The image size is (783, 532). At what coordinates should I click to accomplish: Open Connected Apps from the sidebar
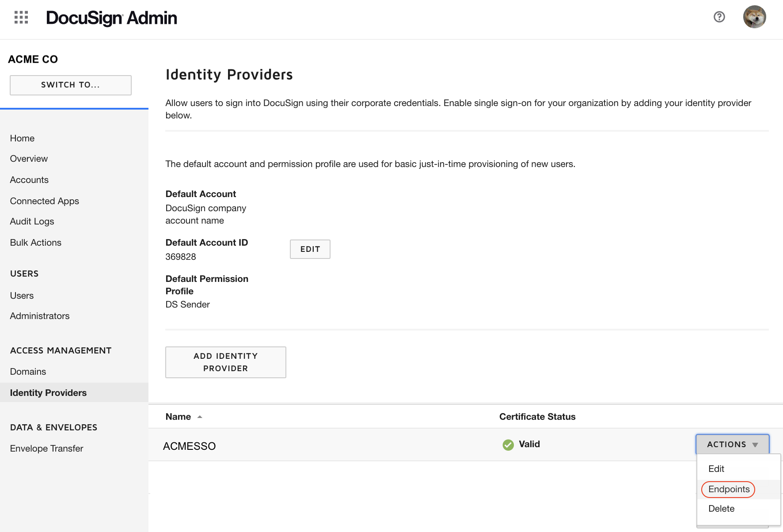tap(44, 201)
